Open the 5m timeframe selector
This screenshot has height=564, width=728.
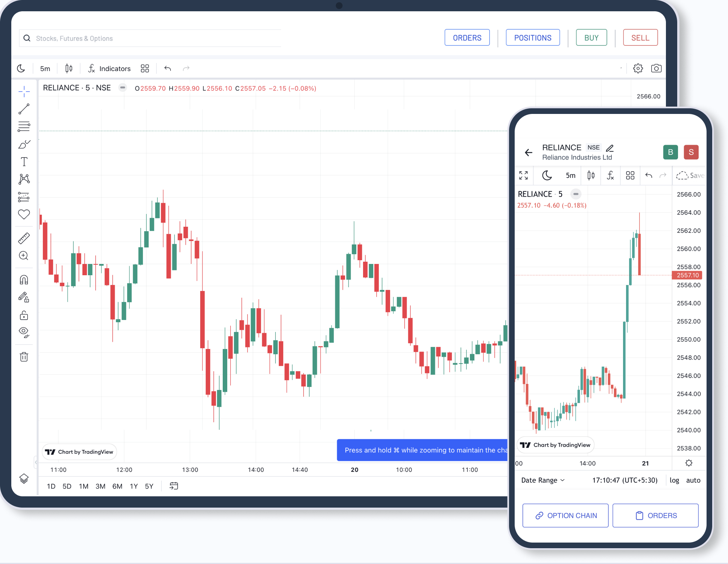click(45, 68)
